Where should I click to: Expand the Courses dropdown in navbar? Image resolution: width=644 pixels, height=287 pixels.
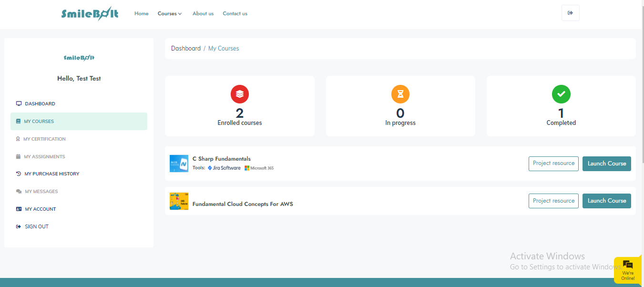click(x=170, y=13)
